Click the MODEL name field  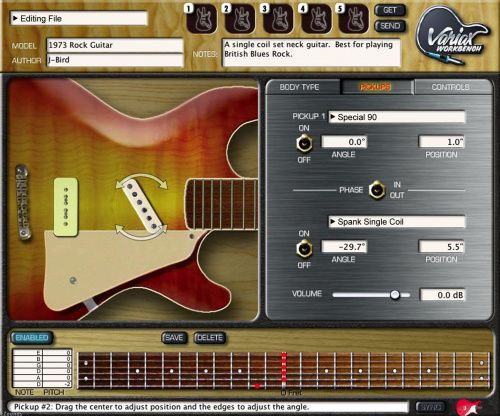tap(115, 45)
